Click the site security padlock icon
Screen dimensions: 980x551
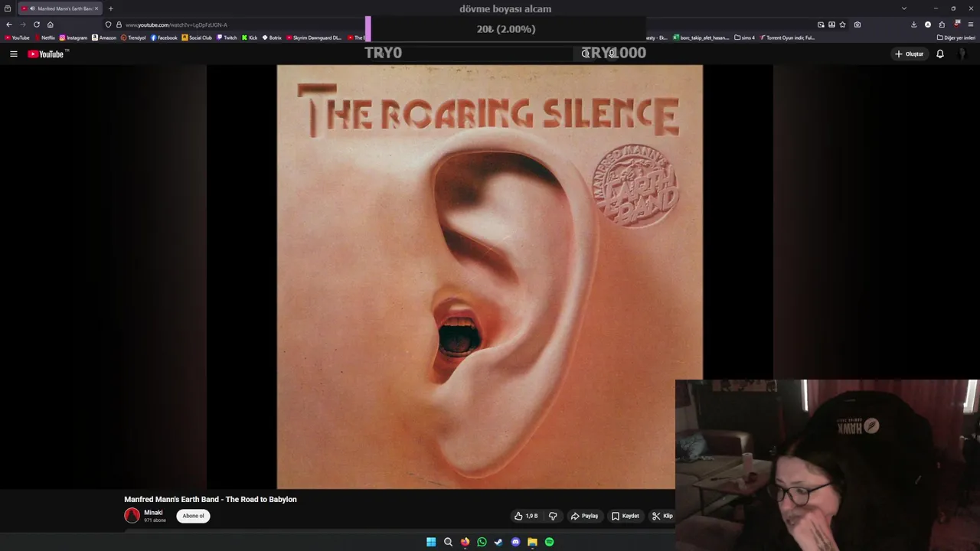pos(119,24)
